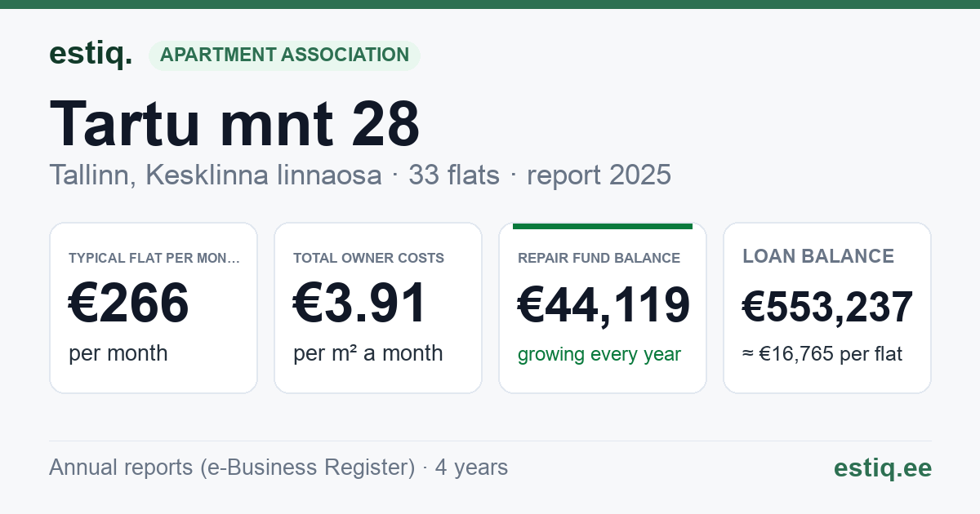The width and height of the screenshot is (980, 514).
Task: Click the REPAIR FUND BALANCE label
Action: pos(599,258)
